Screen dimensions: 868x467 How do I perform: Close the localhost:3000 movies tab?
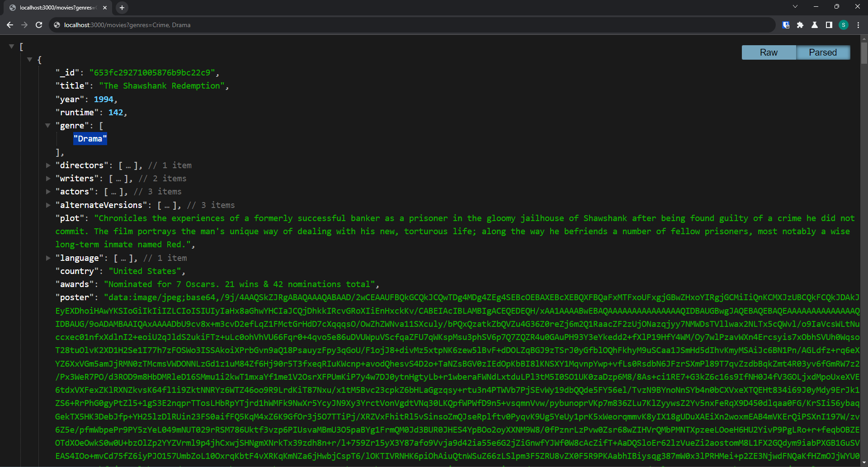(x=105, y=8)
